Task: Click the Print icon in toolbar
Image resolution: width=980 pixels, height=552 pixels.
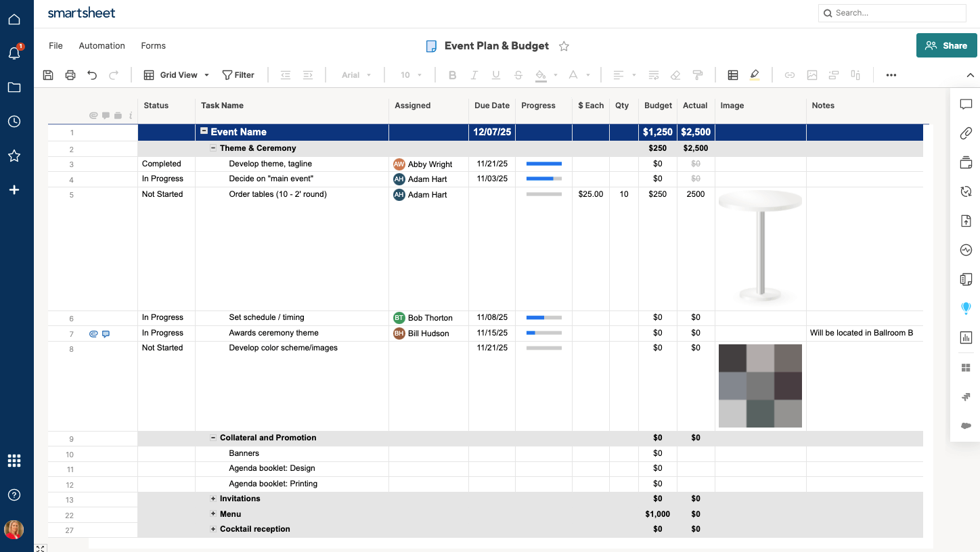Action: click(70, 75)
